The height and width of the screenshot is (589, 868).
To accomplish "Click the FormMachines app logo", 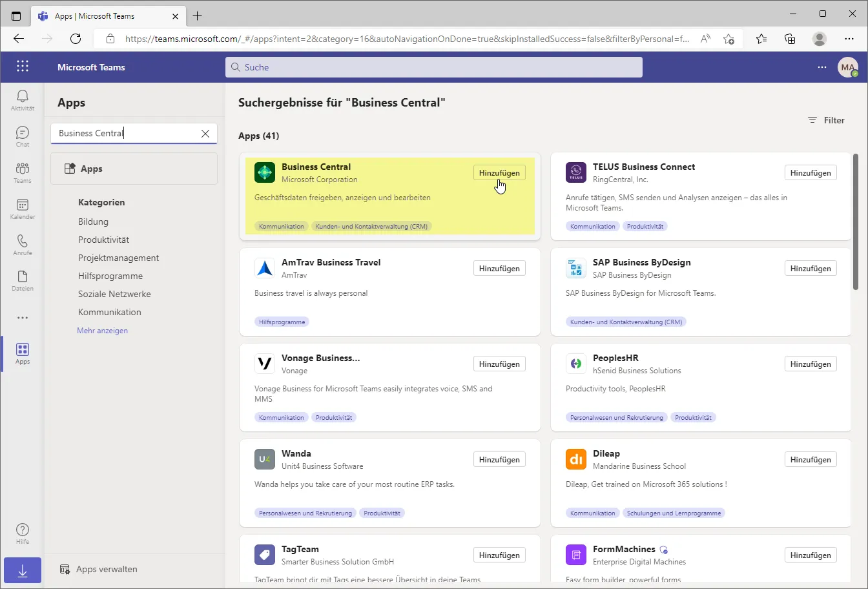I will click(576, 555).
